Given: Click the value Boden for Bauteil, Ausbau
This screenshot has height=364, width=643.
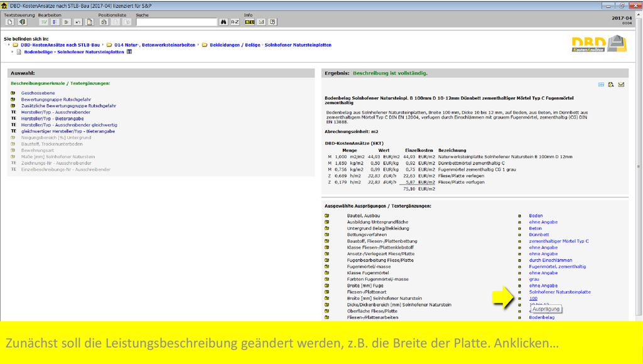Looking at the screenshot, I should [x=536, y=216].
